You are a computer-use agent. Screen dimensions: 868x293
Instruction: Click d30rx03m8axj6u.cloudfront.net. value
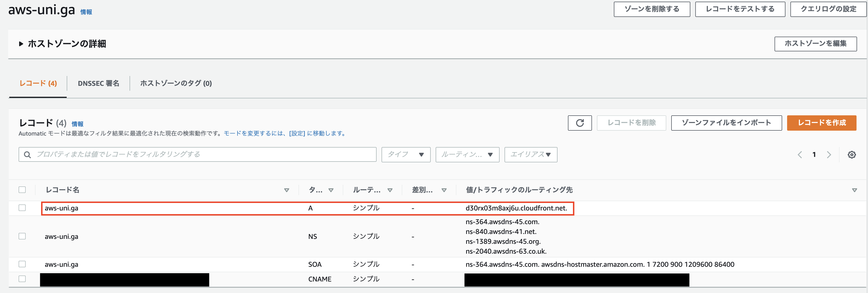click(516, 208)
